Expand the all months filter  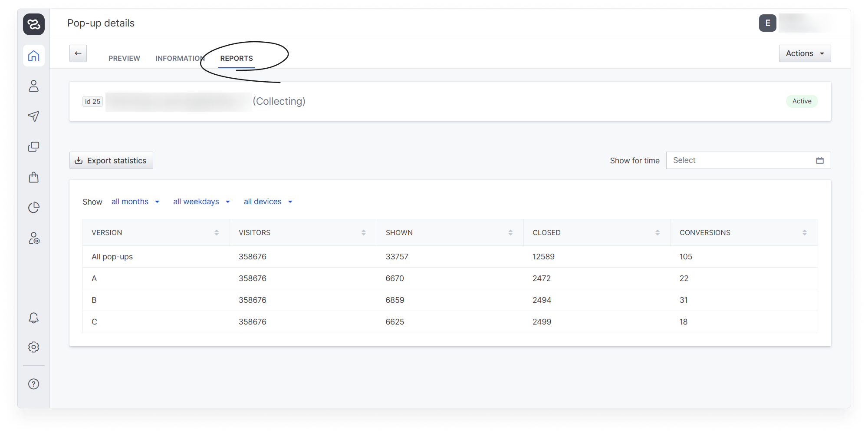(135, 202)
